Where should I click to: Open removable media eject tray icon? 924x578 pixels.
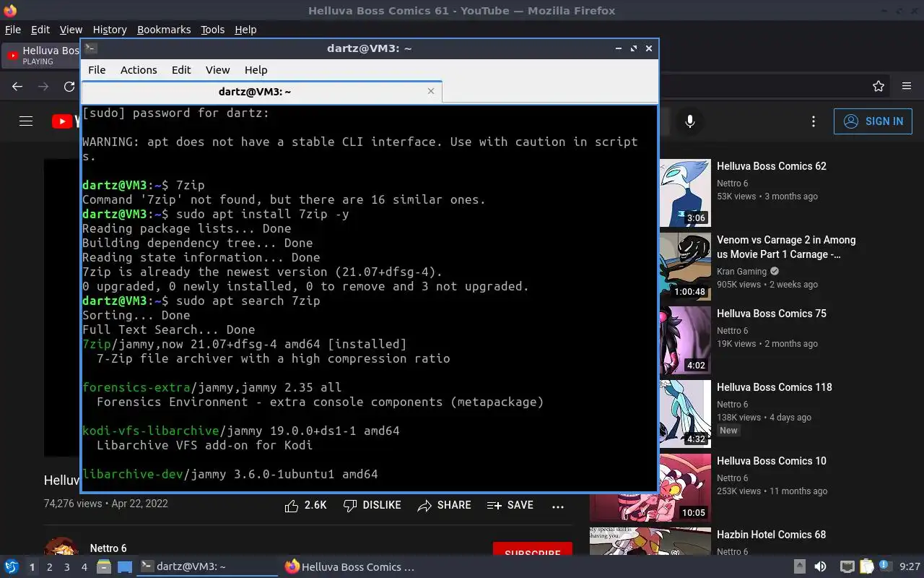799,567
